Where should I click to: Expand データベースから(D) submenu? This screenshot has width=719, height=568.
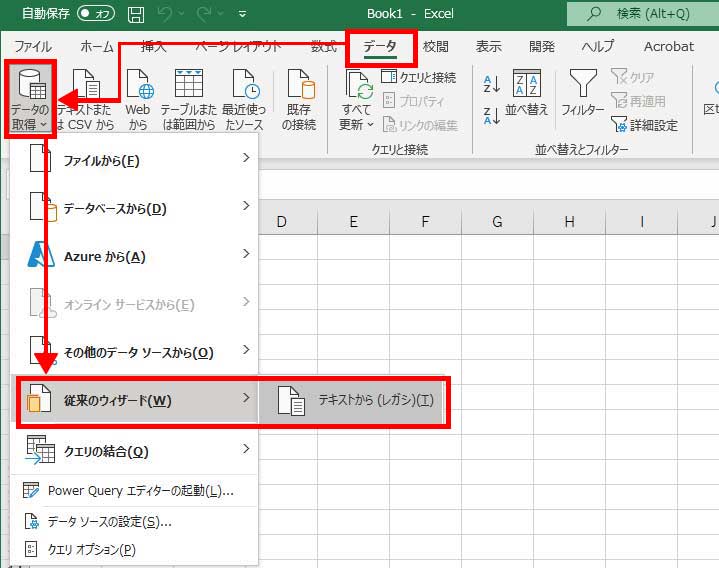tap(134, 208)
